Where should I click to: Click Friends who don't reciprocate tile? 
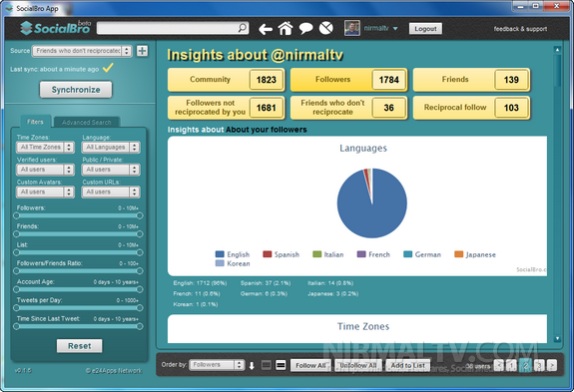[x=348, y=108]
